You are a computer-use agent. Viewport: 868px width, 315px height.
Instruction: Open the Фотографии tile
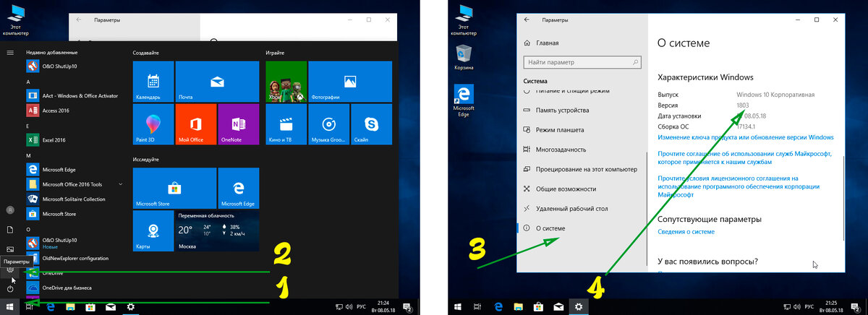click(x=350, y=82)
